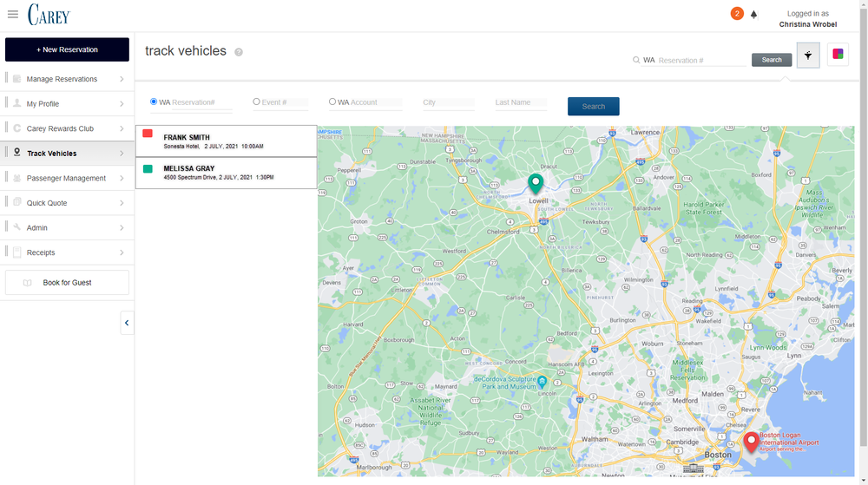Expand the Admin menu chevron
The image size is (868, 485).
point(122,228)
